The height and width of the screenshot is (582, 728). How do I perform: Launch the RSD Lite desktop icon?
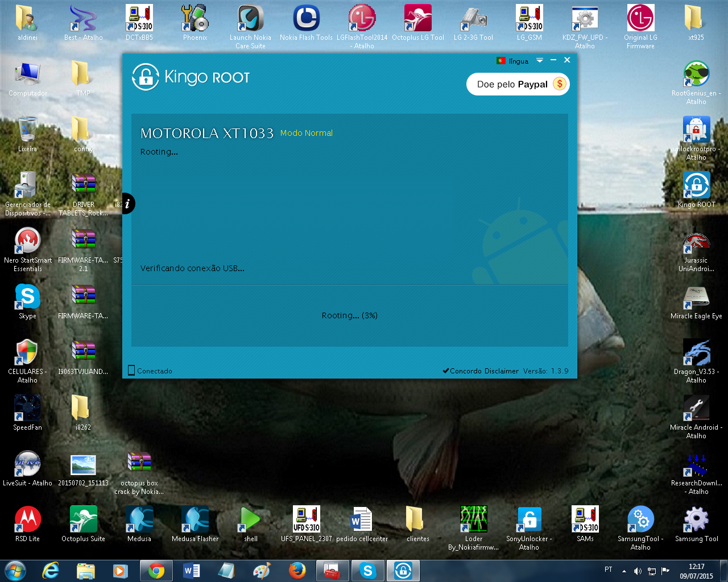click(x=27, y=524)
